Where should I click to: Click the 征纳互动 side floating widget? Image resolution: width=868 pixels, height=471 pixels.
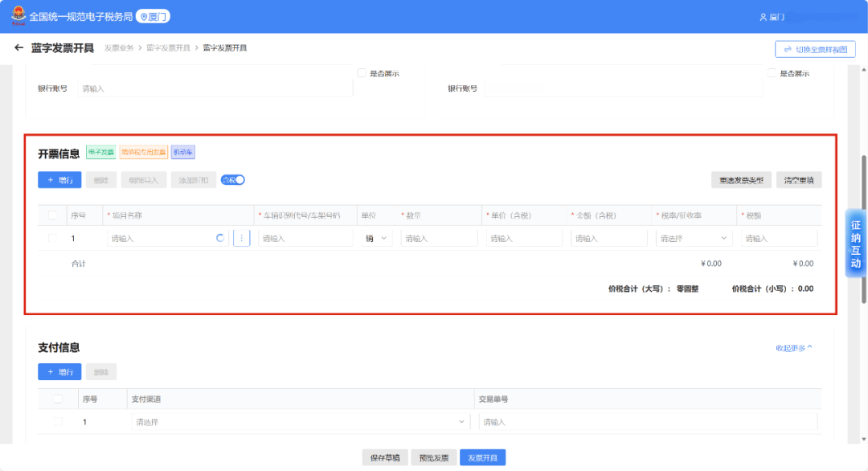point(855,244)
